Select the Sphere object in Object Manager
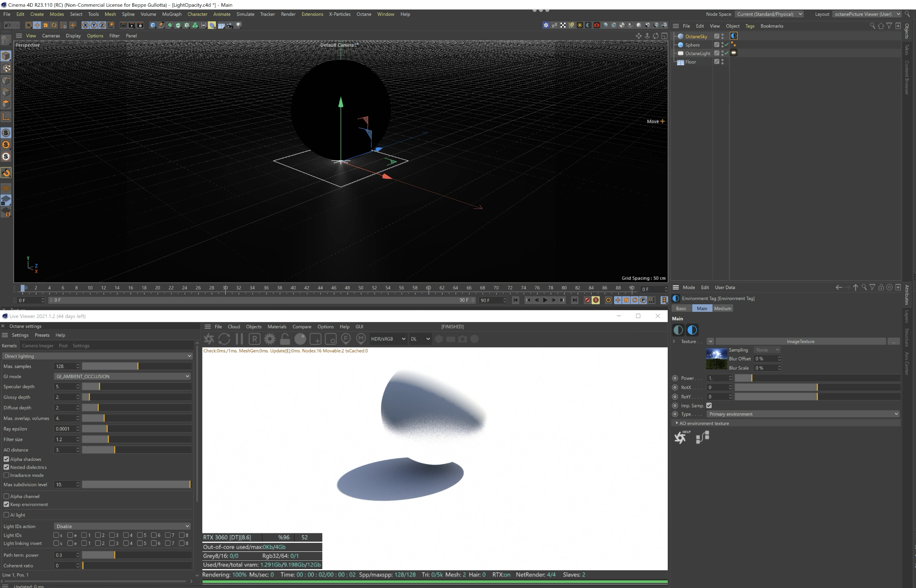Image resolution: width=916 pixels, height=588 pixels. coord(692,45)
